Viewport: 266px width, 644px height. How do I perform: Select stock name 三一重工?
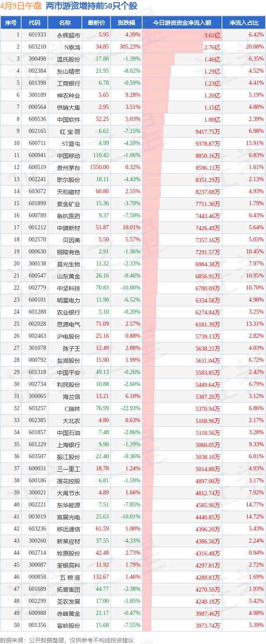(69, 469)
